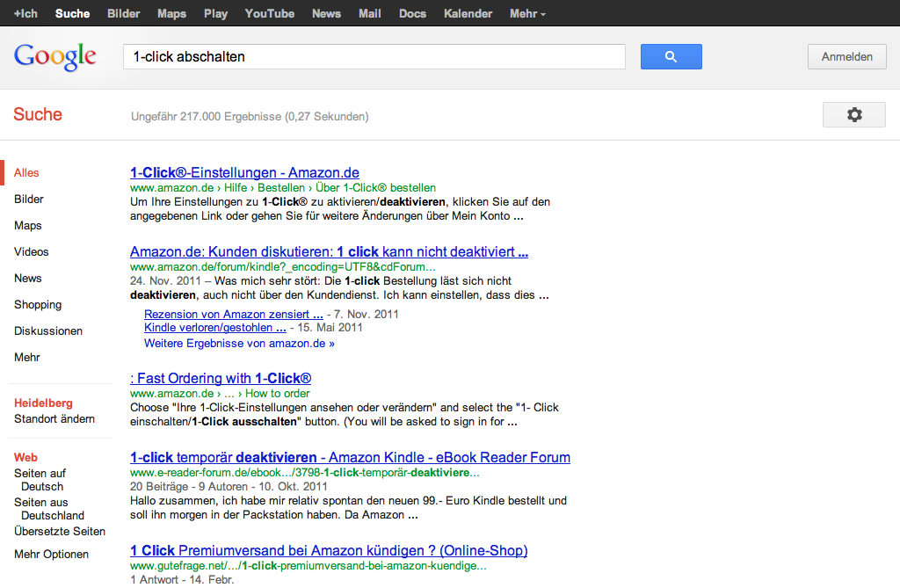This screenshot has height=588, width=900.
Task: Expand Mehr in the left sidebar
Action: [x=27, y=358]
